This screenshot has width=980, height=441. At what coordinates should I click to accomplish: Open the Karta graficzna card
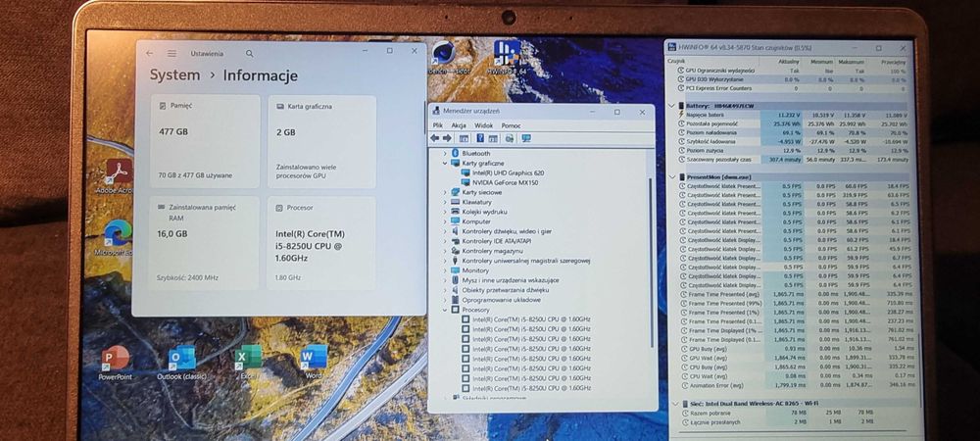[x=322, y=142]
